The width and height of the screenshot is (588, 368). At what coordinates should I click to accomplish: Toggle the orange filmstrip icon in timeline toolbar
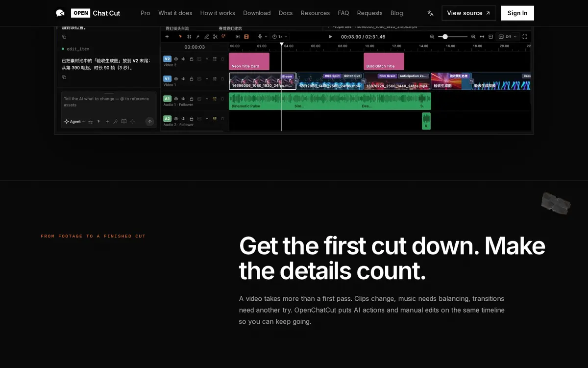pos(246,36)
